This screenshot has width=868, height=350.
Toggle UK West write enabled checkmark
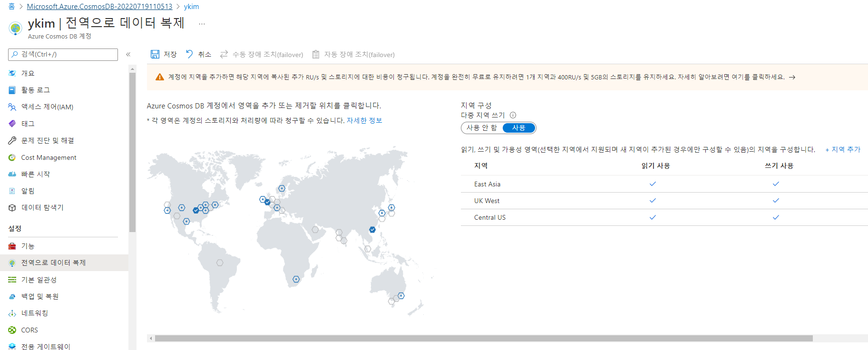point(776,200)
